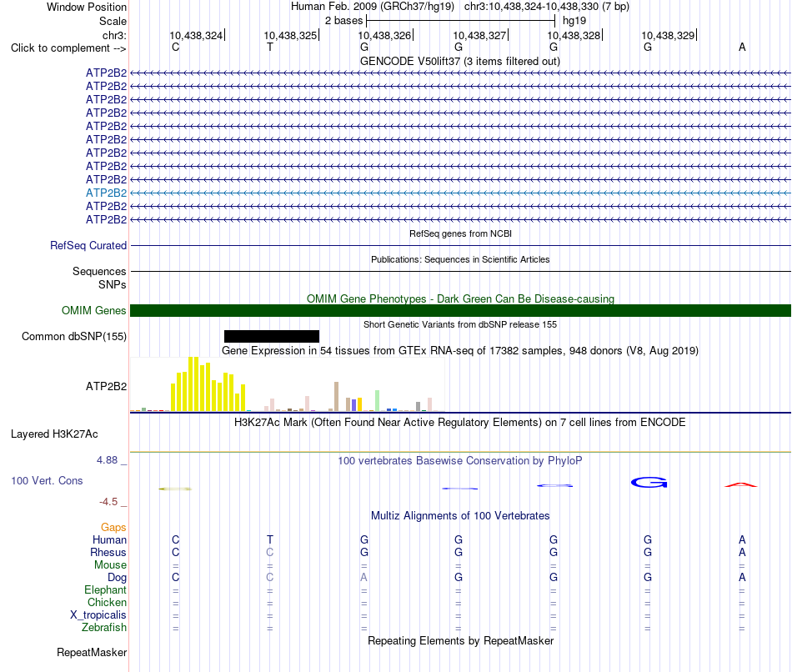Click the reference base A in the ruler
Screen dimensions: 792x672
(x=742, y=47)
